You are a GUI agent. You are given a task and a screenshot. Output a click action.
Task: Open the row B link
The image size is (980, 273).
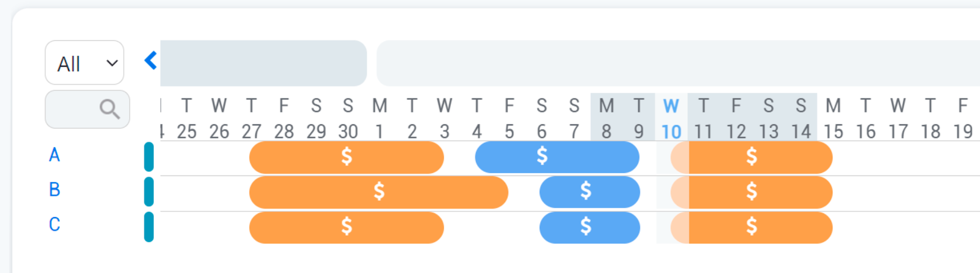pos(55,190)
